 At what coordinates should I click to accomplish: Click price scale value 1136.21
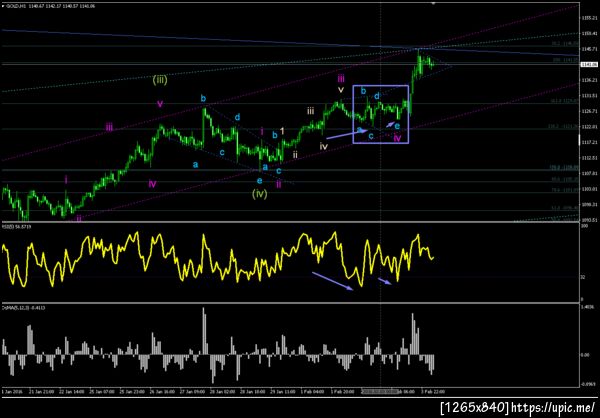pyautogui.click(x=589, y=80)
